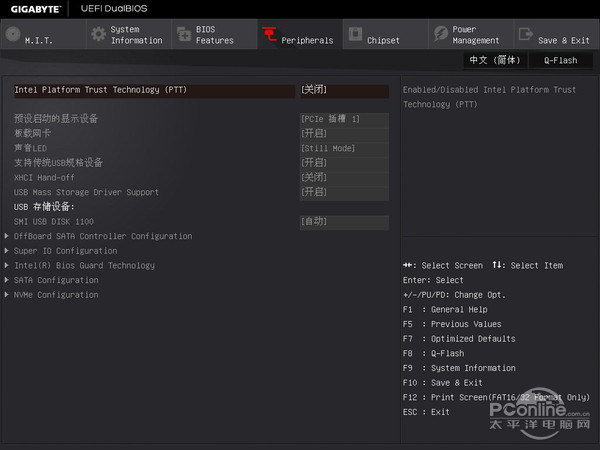Expand Intel(R) Bios Guard Technology arrow
This screenshot has height=450, width=600.
[x=7, y=265]
